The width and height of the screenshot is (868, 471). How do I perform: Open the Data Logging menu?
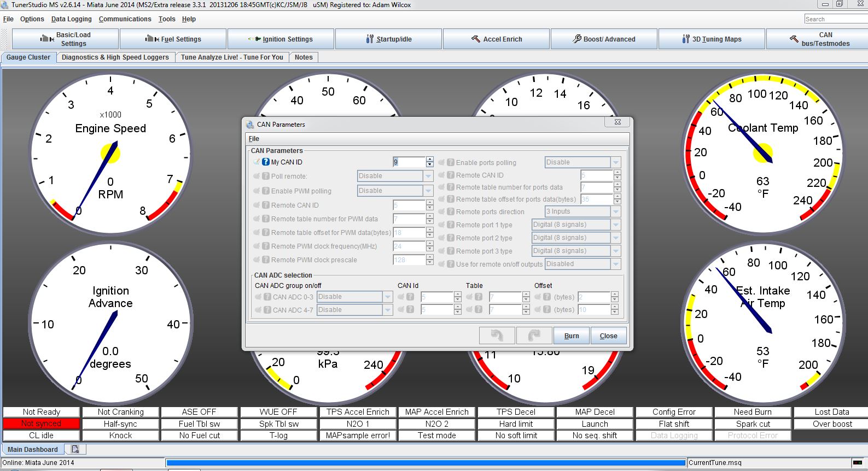tap(71, 19)
